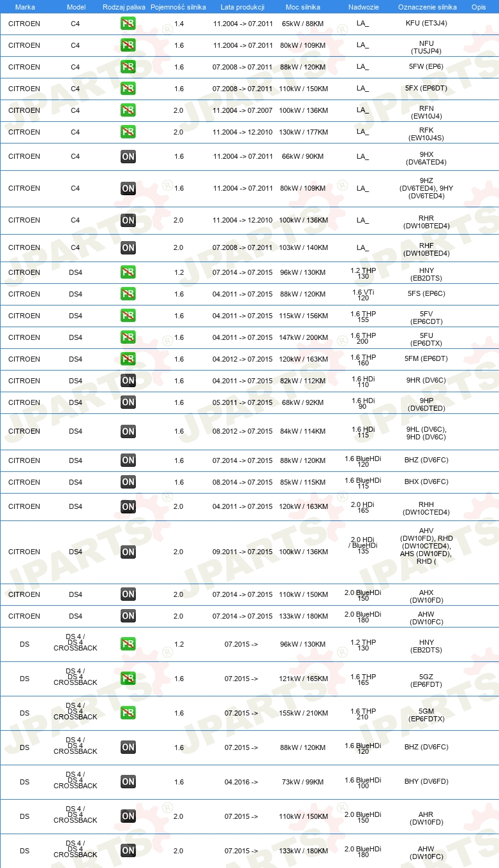Click the ON icon in the AHV 100kW row

pyautogui.click(x=128, y=552)
